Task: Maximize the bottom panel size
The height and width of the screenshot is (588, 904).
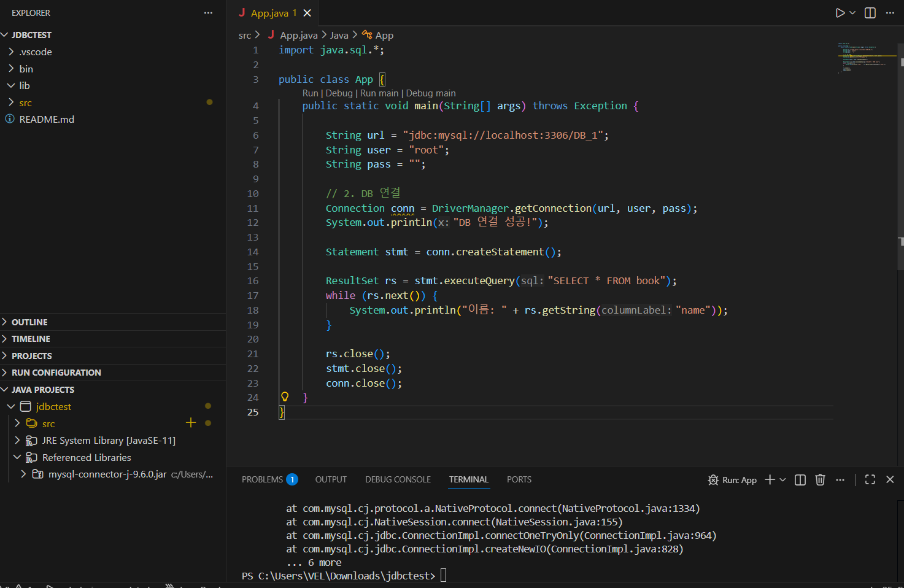Action: (870, 480)
